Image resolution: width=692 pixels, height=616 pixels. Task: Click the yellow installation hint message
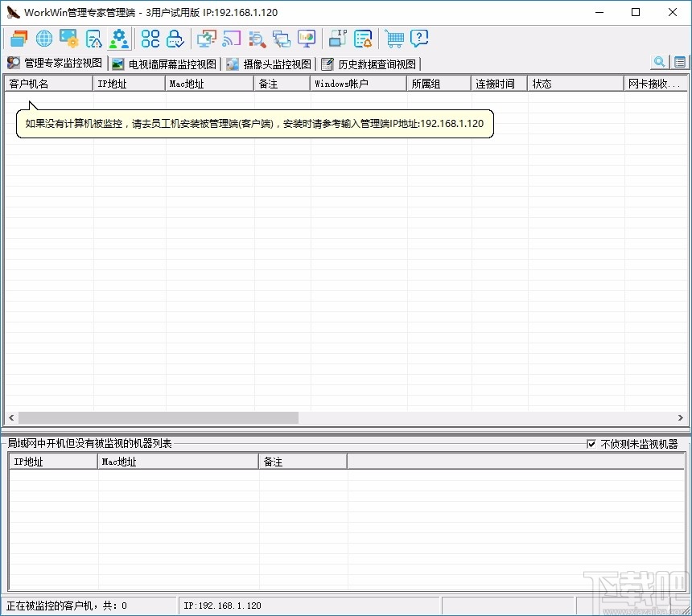pyautogui.click(x=254, y=124)
